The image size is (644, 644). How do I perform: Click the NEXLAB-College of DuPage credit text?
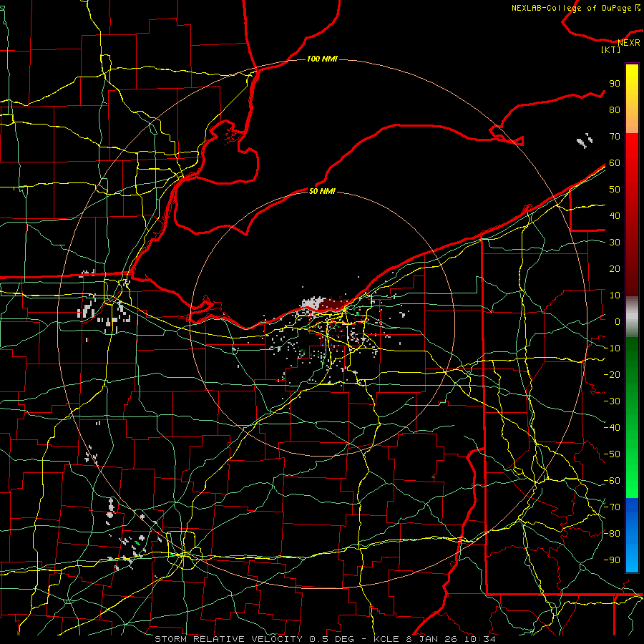click(572, 8)
